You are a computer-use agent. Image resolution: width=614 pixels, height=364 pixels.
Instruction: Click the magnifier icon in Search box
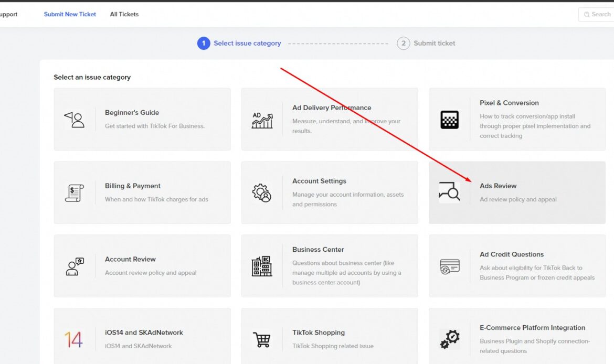[587, 15]
